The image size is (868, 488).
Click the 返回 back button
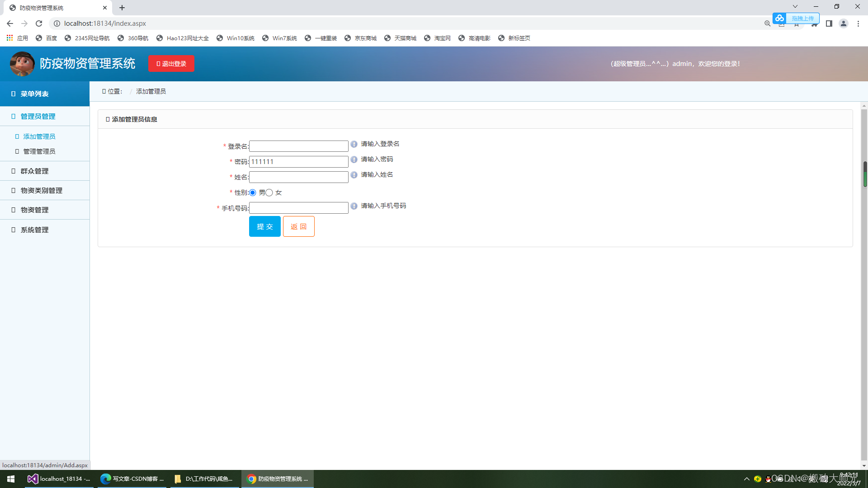tap(298, 226)
